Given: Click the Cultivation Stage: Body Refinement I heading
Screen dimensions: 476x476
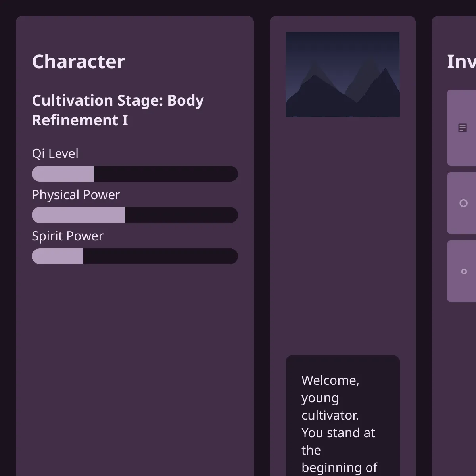Looking at the screenshot, I should (118, 110).
